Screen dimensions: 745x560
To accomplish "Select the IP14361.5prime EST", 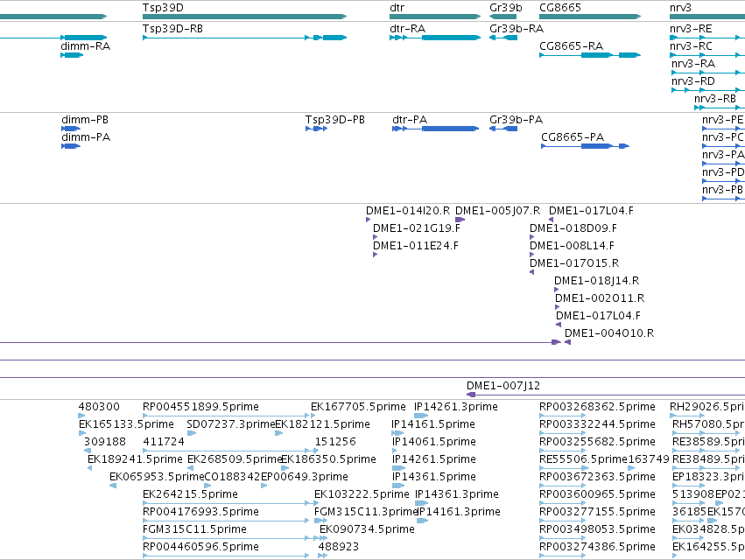I will pyautogui.click(x=434, y=477).
